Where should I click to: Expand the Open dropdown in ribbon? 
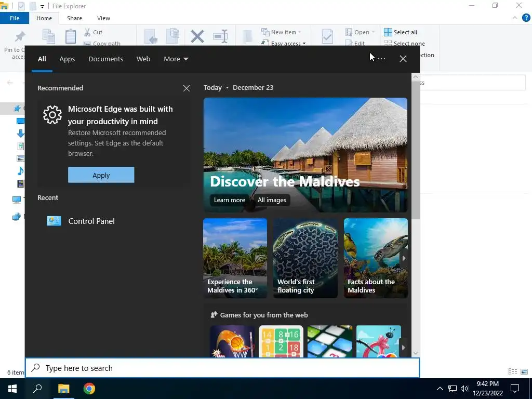click(360, 32)
